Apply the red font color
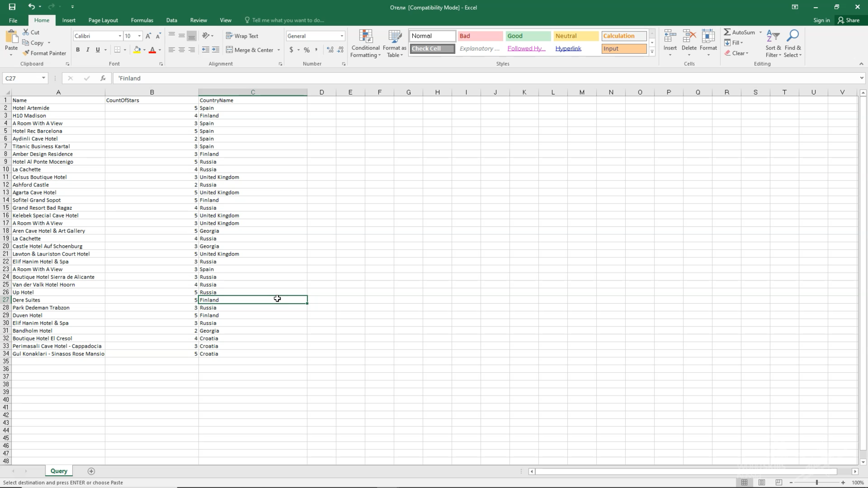This screenshot has height=488, width=868. [x=152, y=50]
